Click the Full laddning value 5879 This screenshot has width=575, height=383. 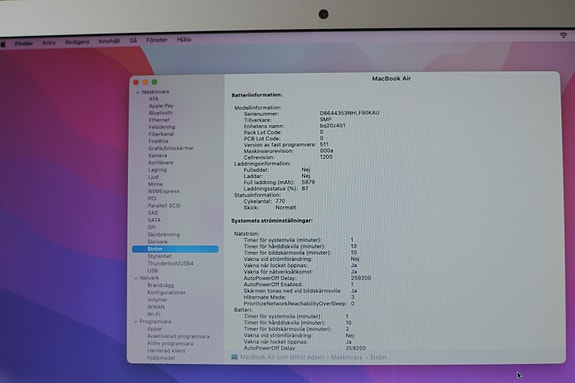(x=308, y=182)
